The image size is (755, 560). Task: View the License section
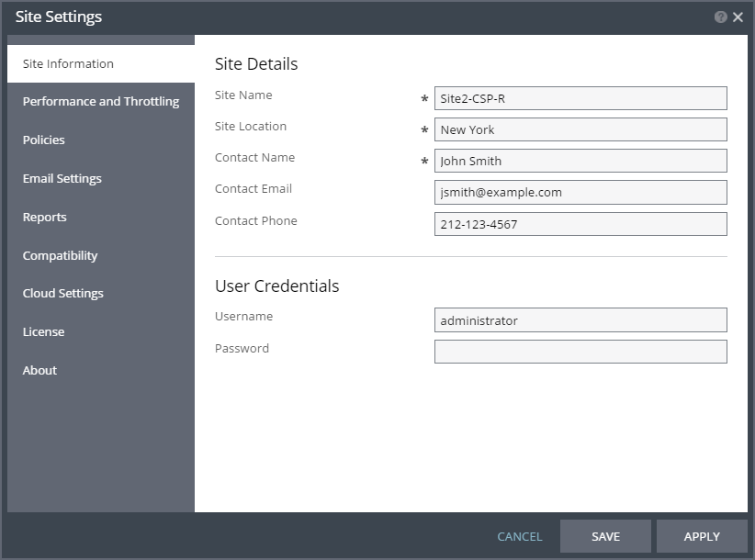(x=101, y=332)
